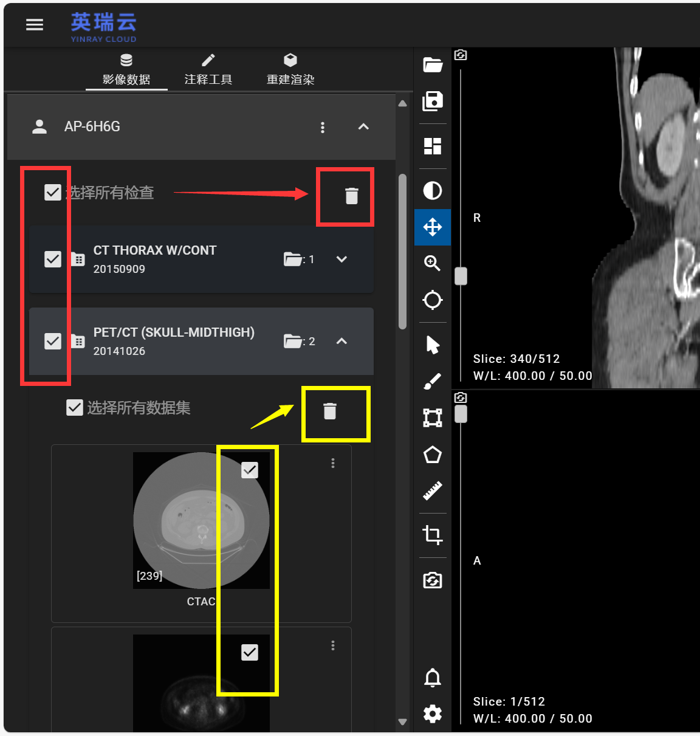
Task: Click the reset camera toolbar icon
Action: (x=433, y=580)
